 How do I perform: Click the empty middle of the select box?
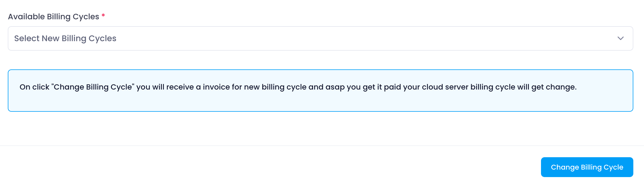pos(346,39)
